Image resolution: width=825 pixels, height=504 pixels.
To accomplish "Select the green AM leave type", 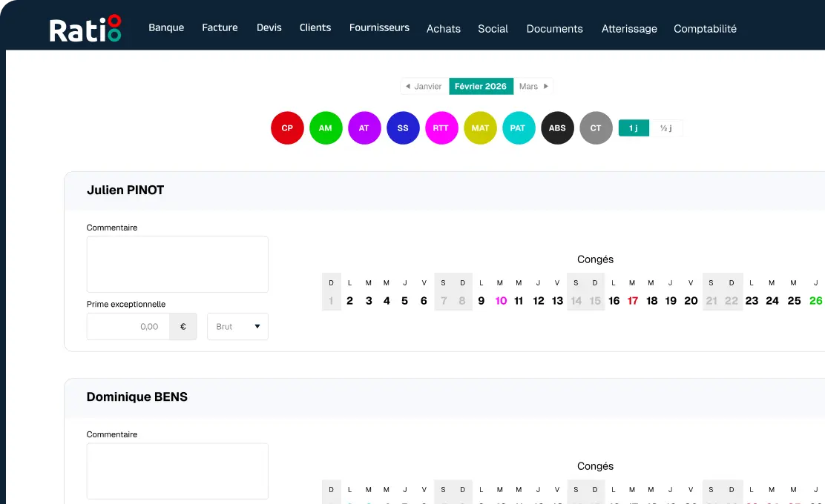I will coord(326,127).
